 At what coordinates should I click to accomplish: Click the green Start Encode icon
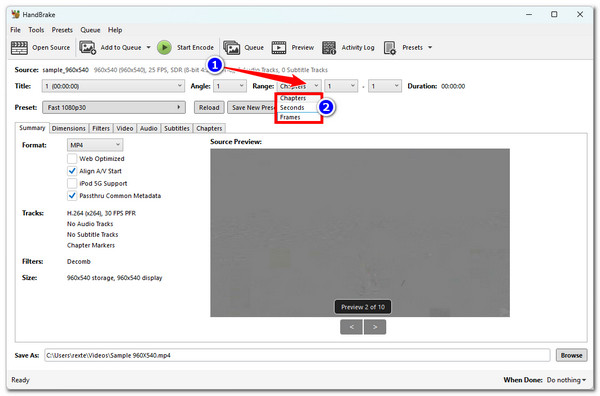click(x=164, y=48)
